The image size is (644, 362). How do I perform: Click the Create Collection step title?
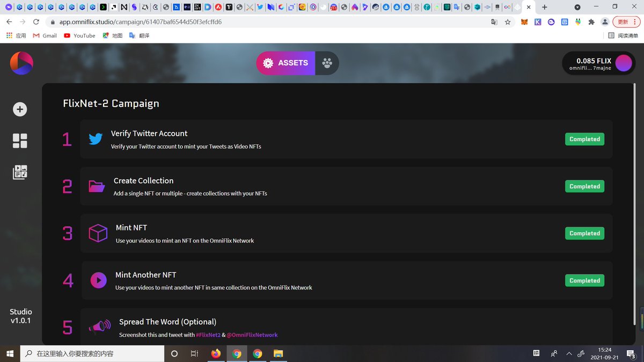point(143,181)
